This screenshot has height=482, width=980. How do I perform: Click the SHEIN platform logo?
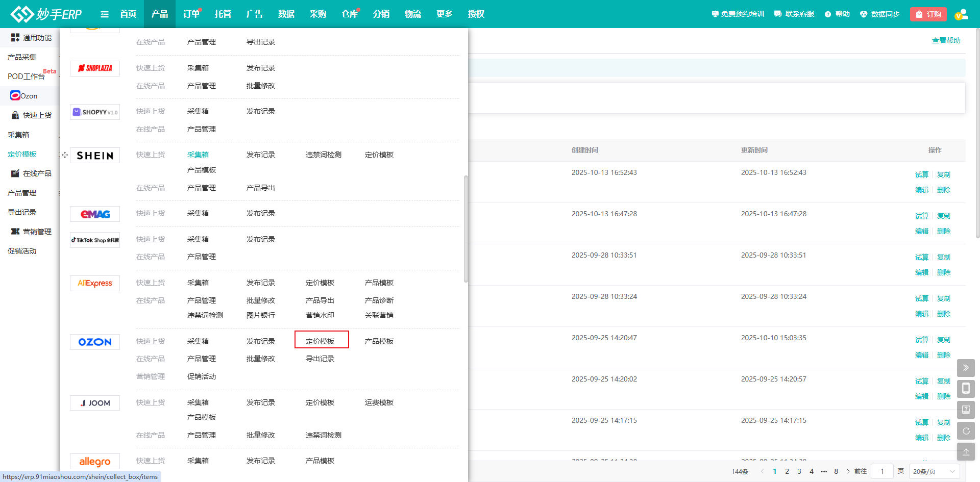point(95,156)
